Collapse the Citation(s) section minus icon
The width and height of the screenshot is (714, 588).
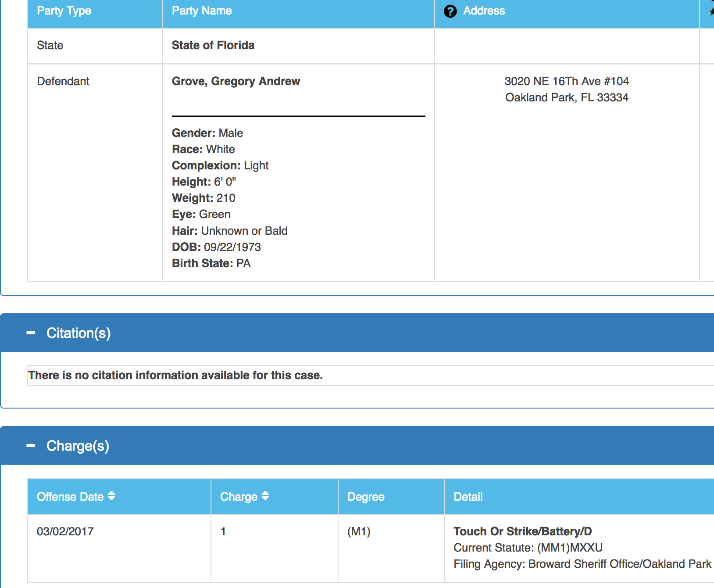coord(31,333)
